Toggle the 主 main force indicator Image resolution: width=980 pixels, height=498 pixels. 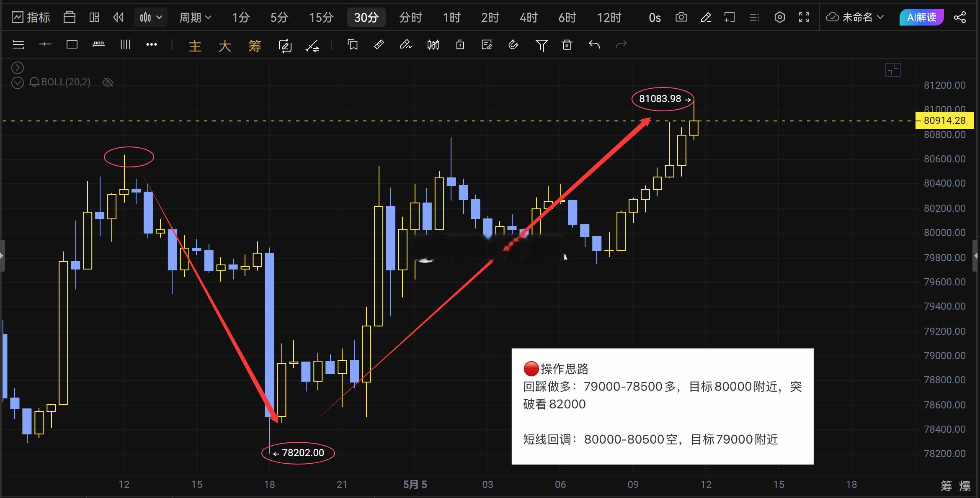195,45
